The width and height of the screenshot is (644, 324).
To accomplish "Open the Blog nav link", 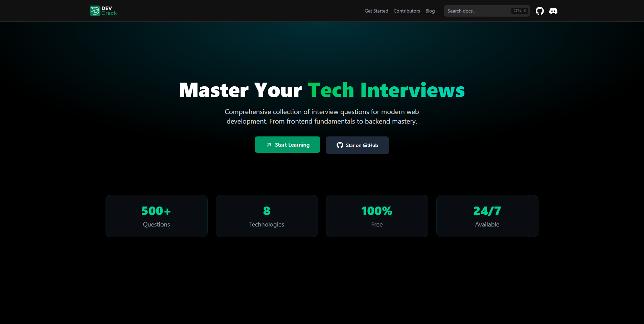I will tap(430, 11).
